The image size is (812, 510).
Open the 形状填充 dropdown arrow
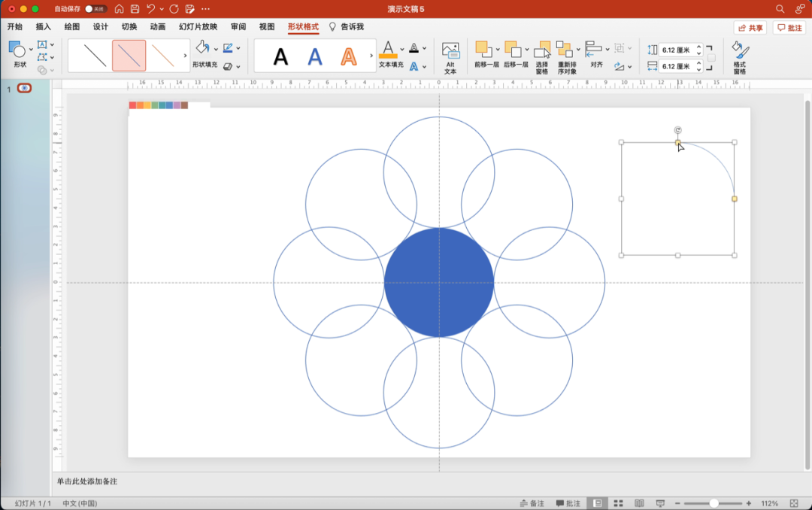(x=216, y=49)
